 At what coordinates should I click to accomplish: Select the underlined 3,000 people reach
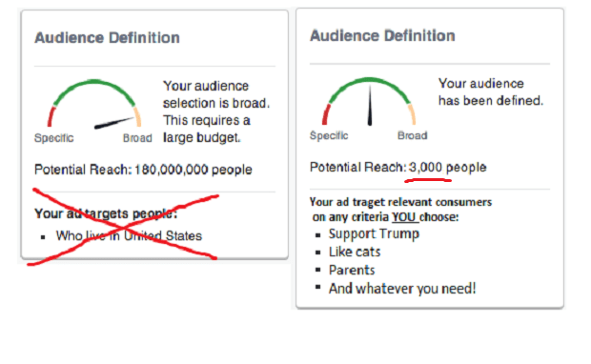[447, 168]
